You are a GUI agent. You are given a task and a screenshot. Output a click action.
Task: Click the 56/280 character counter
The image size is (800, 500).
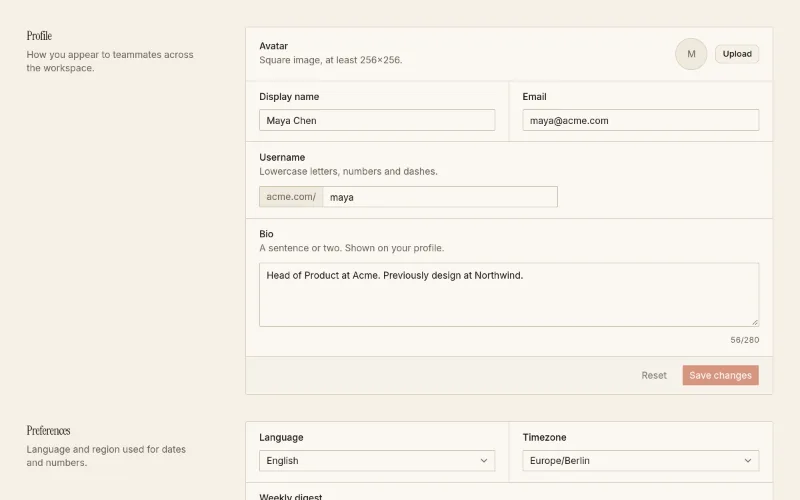744,340
